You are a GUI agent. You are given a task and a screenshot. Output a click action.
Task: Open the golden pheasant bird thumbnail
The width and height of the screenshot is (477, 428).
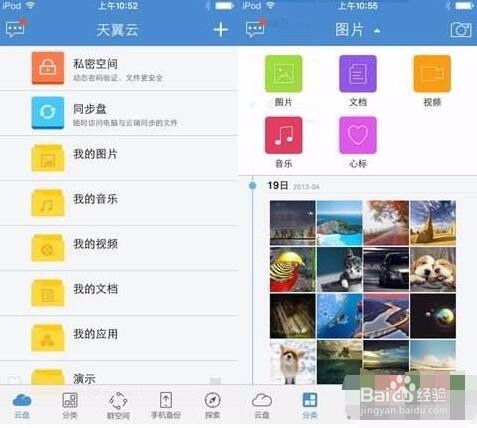tap(293, 269)
